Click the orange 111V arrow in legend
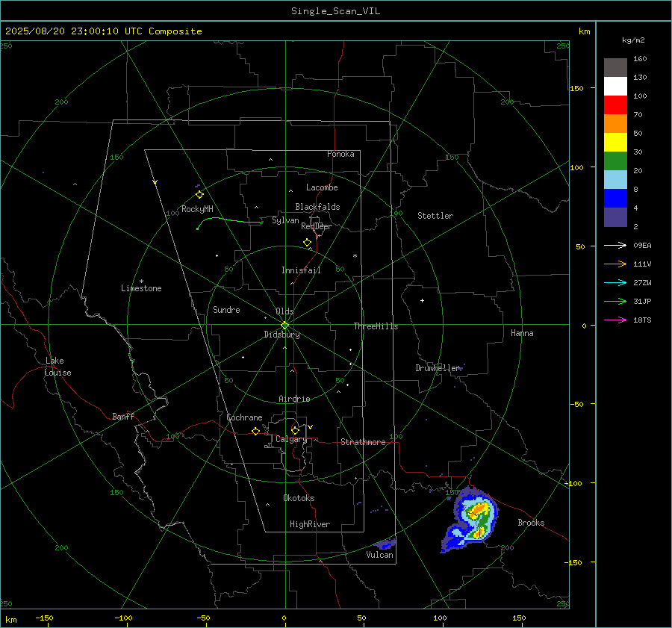 [x=615, y=264]
